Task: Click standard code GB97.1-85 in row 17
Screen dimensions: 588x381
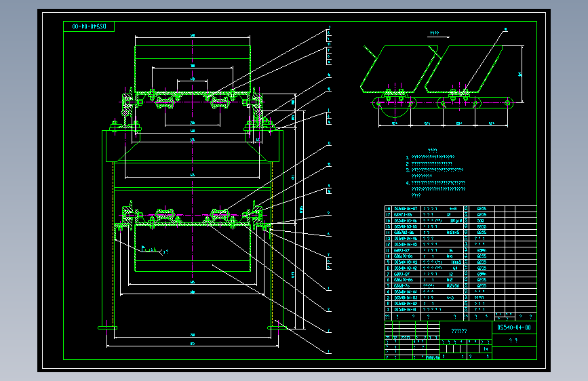Action: (x=404, y=214)
